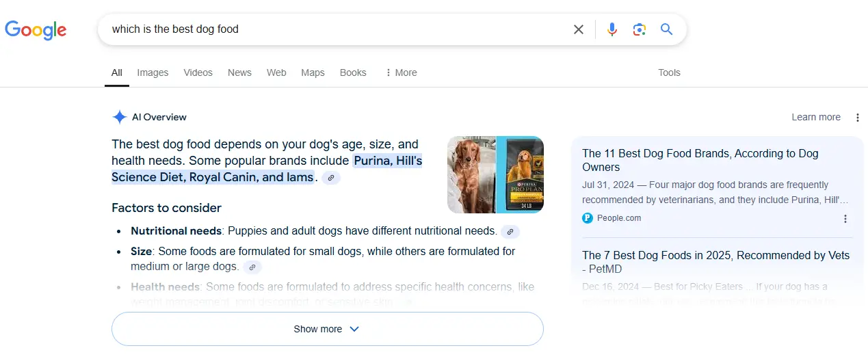Click the magnifying glass search icon
This screenshot has height=359, width=868.
coord(667,29)
